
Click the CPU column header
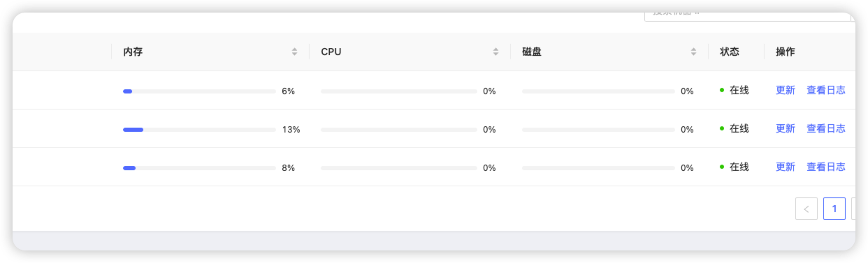click(331, 52)
